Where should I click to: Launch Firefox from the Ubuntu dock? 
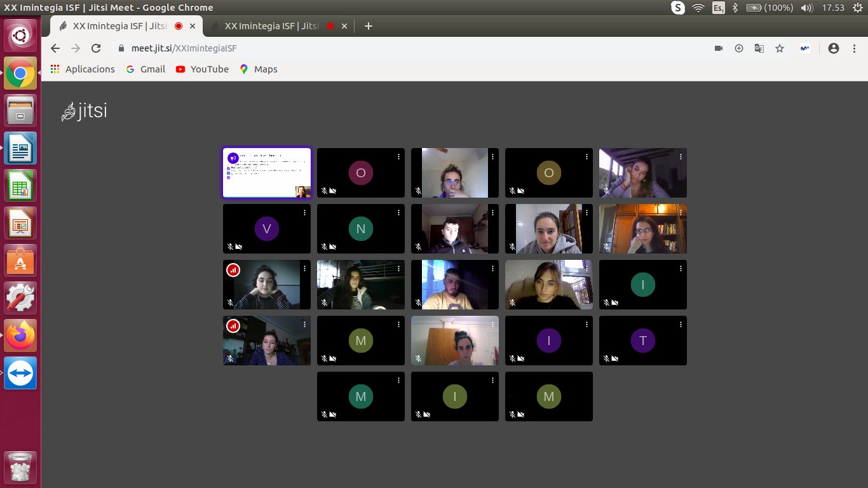(20, 335)
